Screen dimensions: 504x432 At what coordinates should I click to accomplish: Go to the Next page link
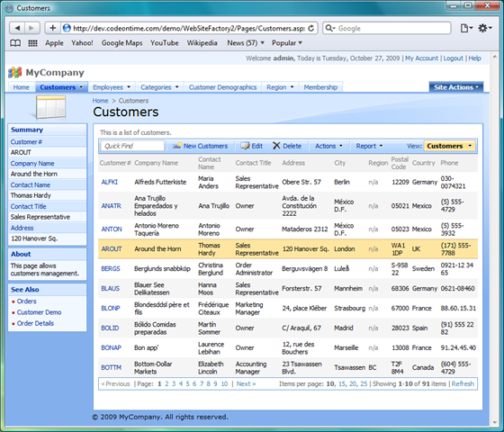(246, 383)
